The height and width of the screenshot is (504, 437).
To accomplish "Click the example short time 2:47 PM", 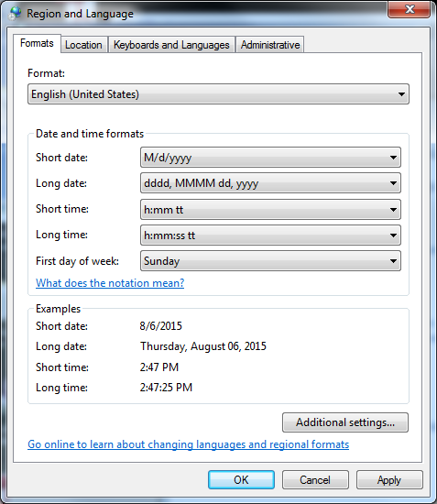I will click(159, 367).
